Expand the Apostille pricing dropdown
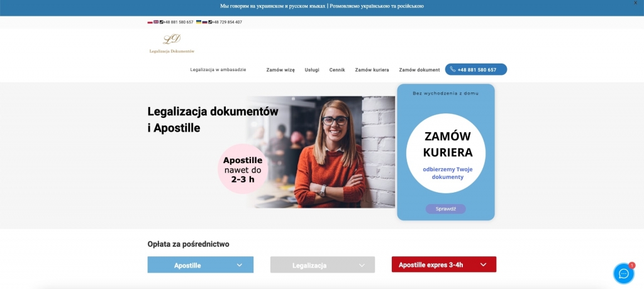The width and height of the screenshot is (644, 289). (201, 264)
